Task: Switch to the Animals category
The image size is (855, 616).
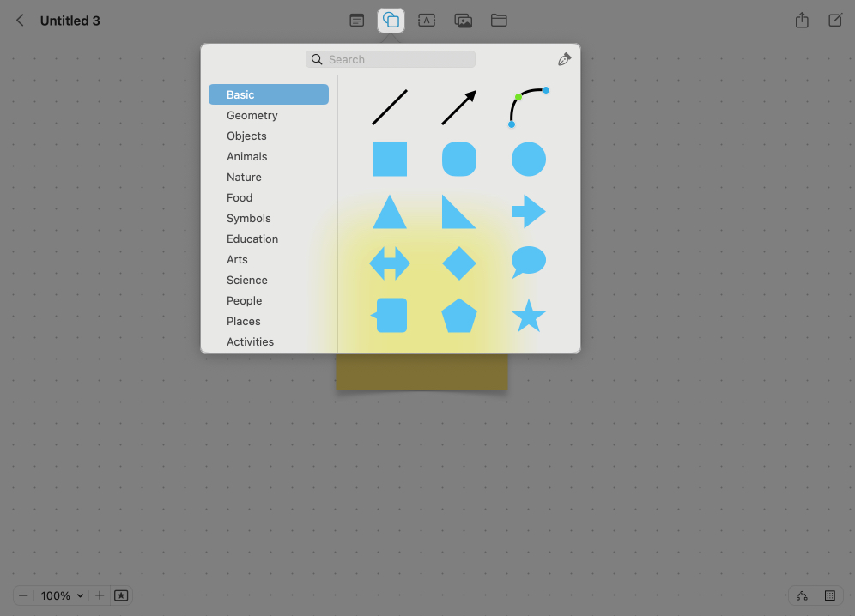Action: pyautogui.click(x=247, y=156)
